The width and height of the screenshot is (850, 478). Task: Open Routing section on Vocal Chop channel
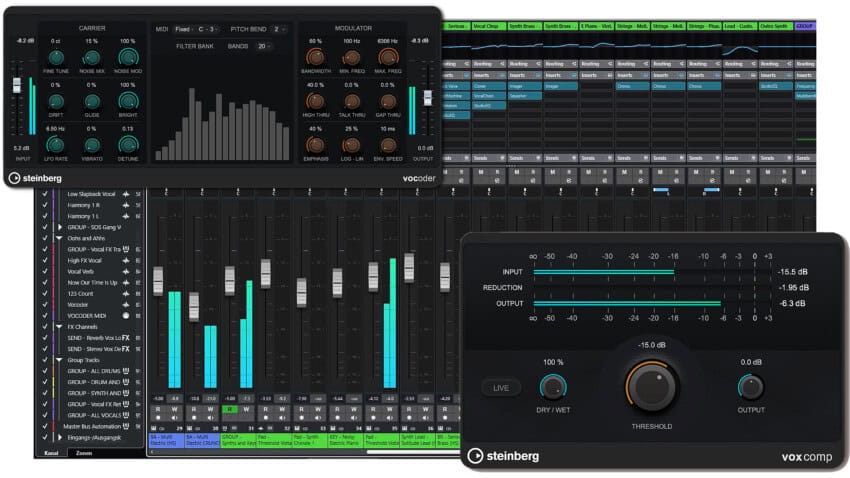tap(488, 64)
